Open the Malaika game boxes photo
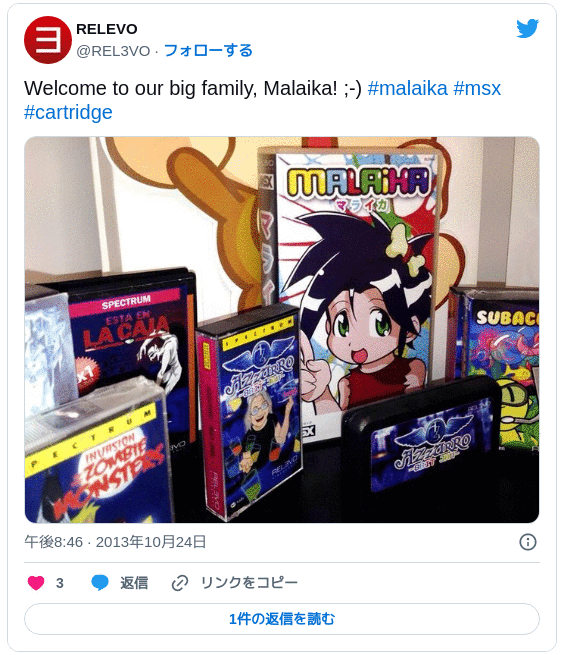The image size is (564, 655). click(x=282, y=330)
